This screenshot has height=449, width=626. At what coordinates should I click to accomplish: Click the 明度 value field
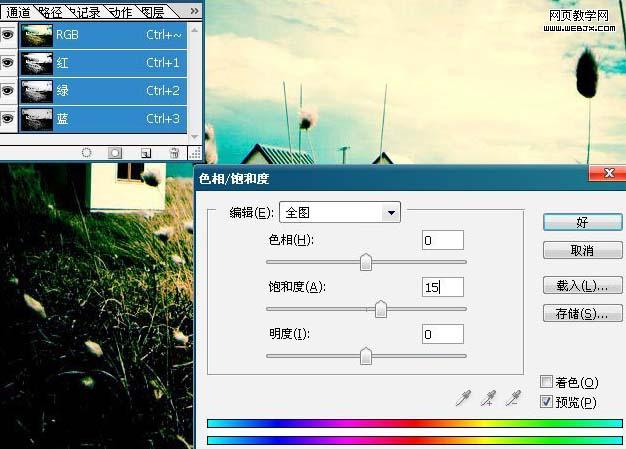click(443, 334)
